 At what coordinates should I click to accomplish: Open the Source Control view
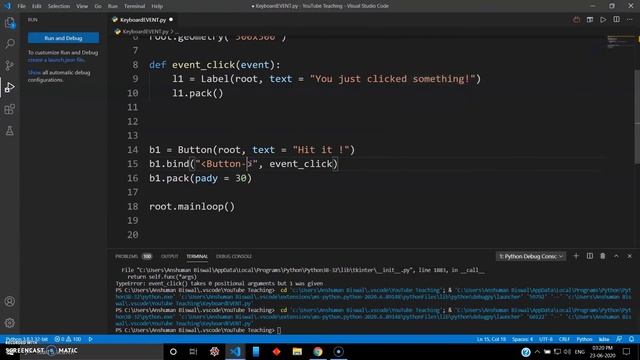10,65
